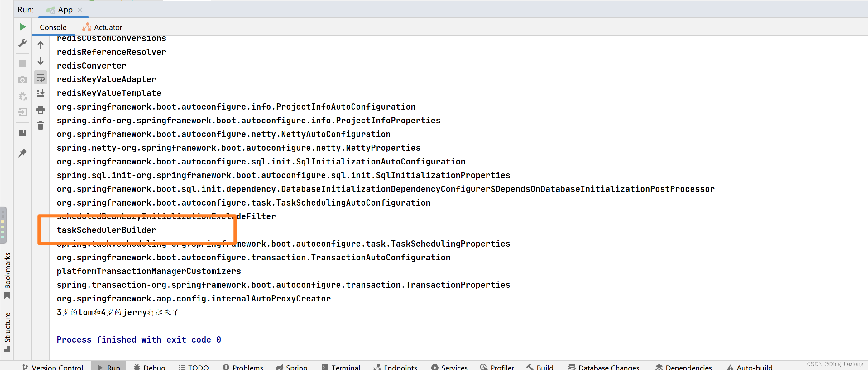This screenshot has width=868, height=370.
Task: Click the TaskSchedulingAutoConfiguration line
Action: (x=244, y=203)
